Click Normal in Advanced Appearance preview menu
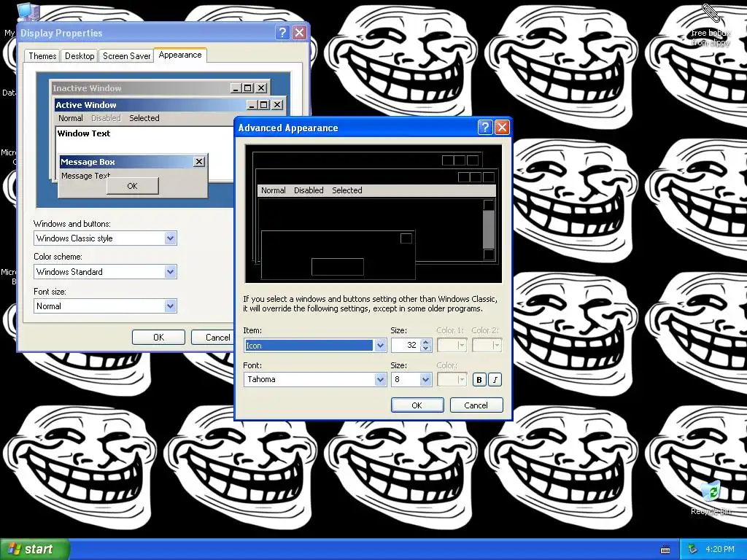The image size is (747, 560). 273,190
